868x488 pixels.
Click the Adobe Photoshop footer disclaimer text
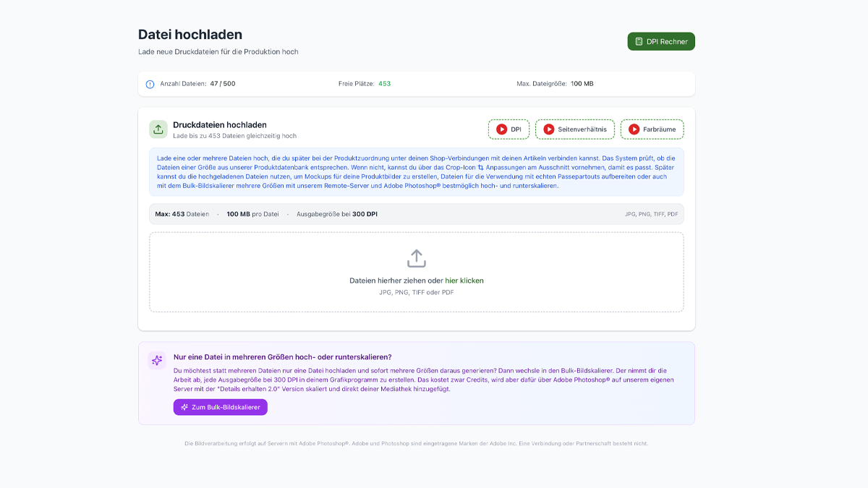[417, 443]
